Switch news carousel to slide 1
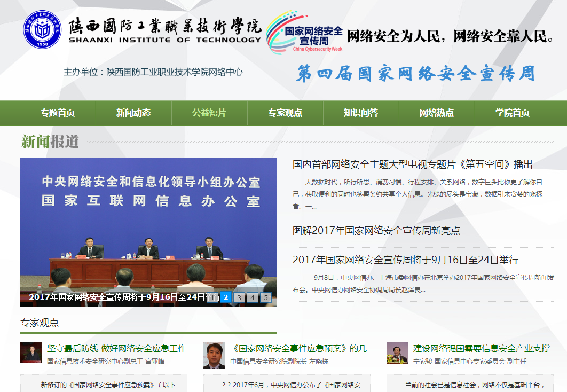This screenshot has width=567, height=392. [x=212, y=297]
